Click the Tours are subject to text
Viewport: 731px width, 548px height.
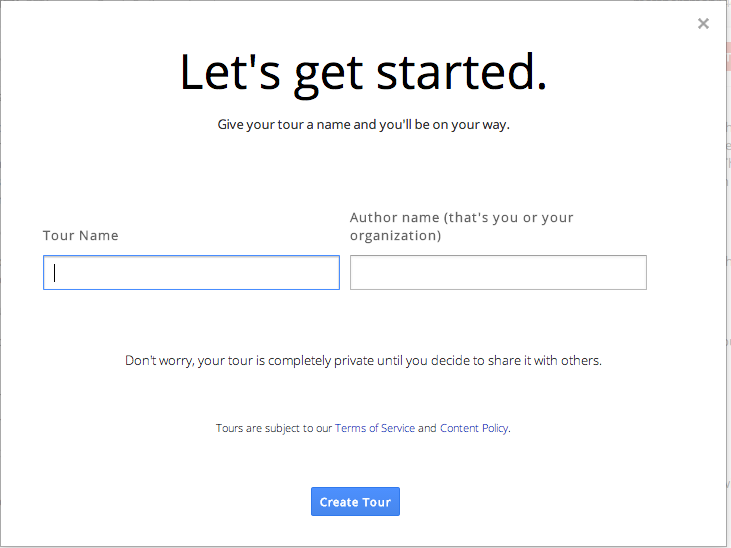[273, 428]
